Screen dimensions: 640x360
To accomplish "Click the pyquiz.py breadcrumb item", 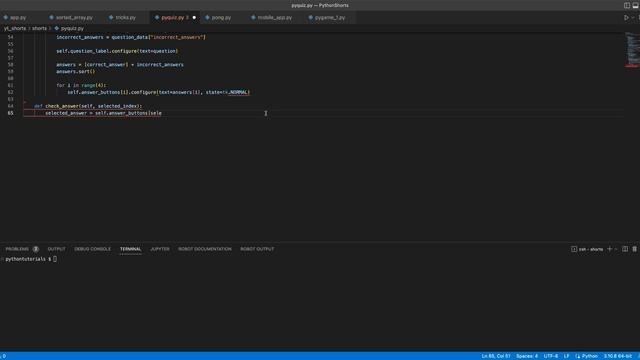I will point(69,29).
